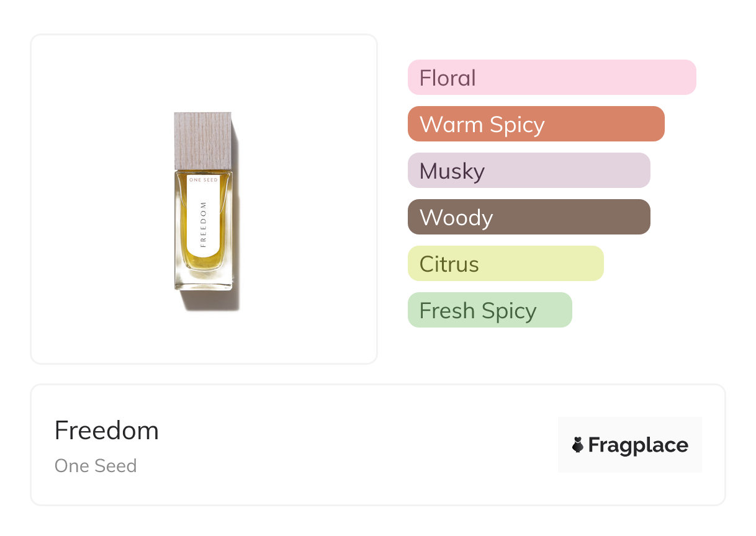Click the green Fresh Spicy accord bar
756x536 pixels.
click(489, 310)
